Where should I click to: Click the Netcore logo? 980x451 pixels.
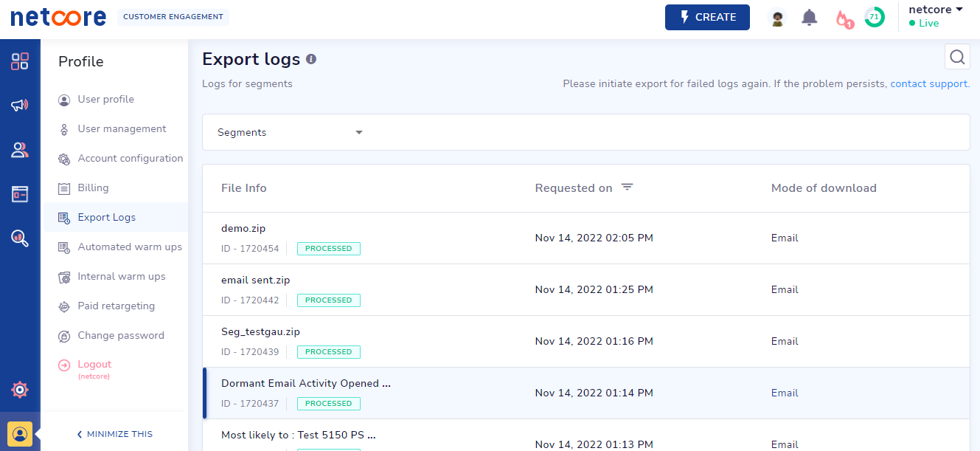pos(58,17)
